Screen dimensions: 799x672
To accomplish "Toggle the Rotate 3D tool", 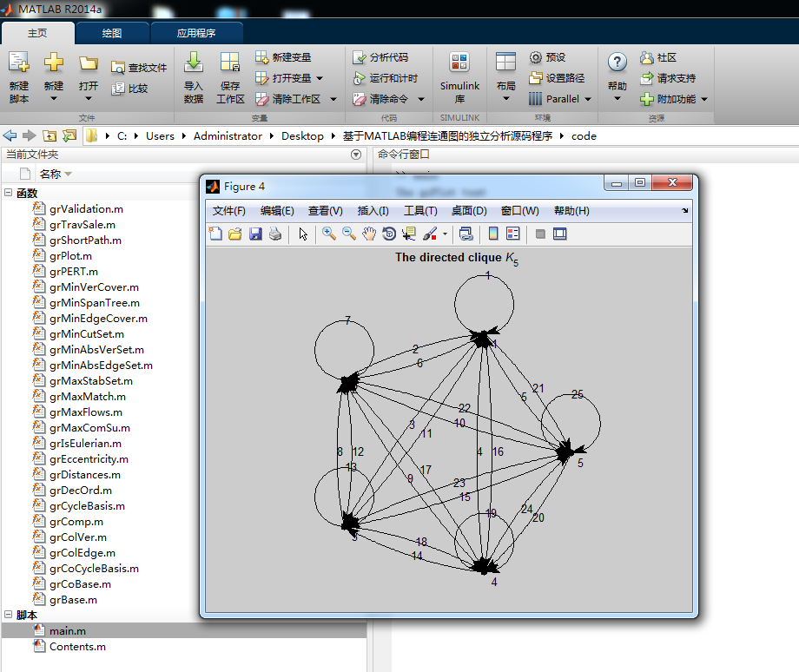I will [x=389, y=234].
